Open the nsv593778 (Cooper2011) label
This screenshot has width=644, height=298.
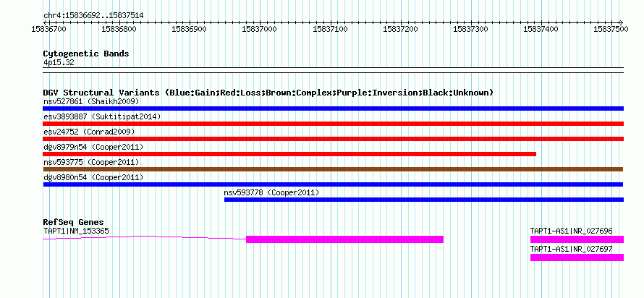coord(271,192)
